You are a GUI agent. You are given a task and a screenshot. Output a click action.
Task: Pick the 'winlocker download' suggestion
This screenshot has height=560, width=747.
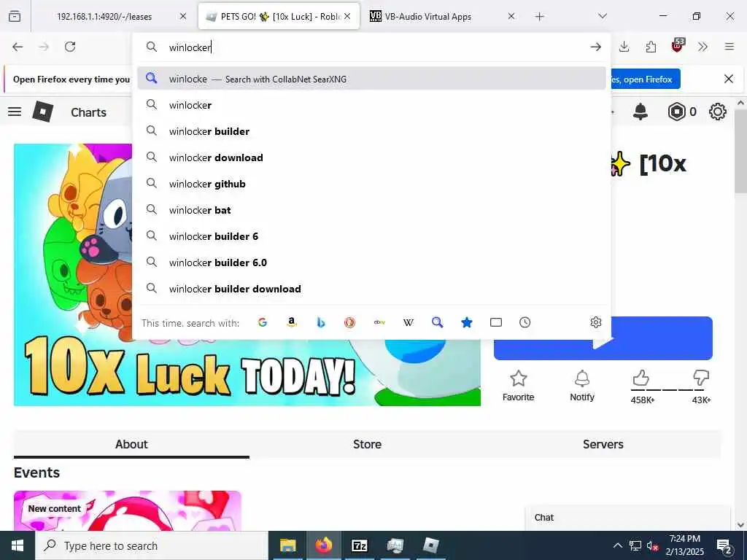click(x=371, y=157)
